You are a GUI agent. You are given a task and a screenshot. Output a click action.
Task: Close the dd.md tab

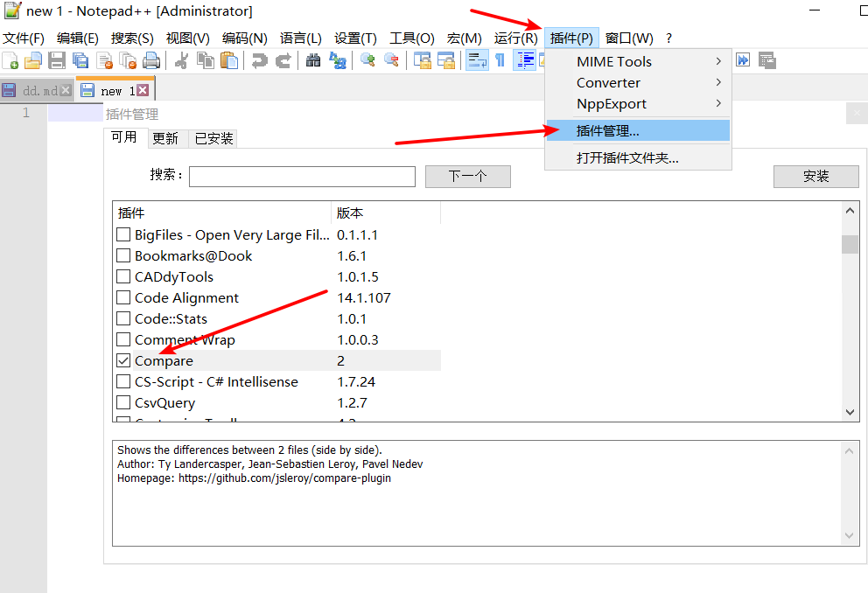point(66,90)
